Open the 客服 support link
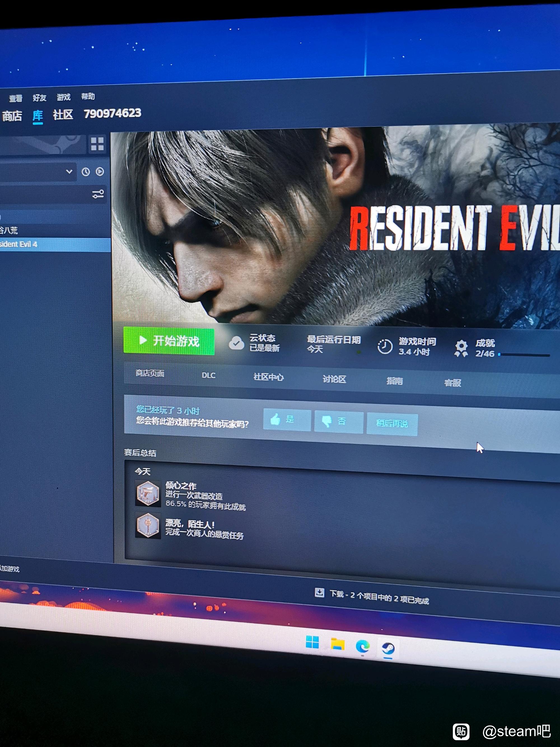 coord(453,383)
